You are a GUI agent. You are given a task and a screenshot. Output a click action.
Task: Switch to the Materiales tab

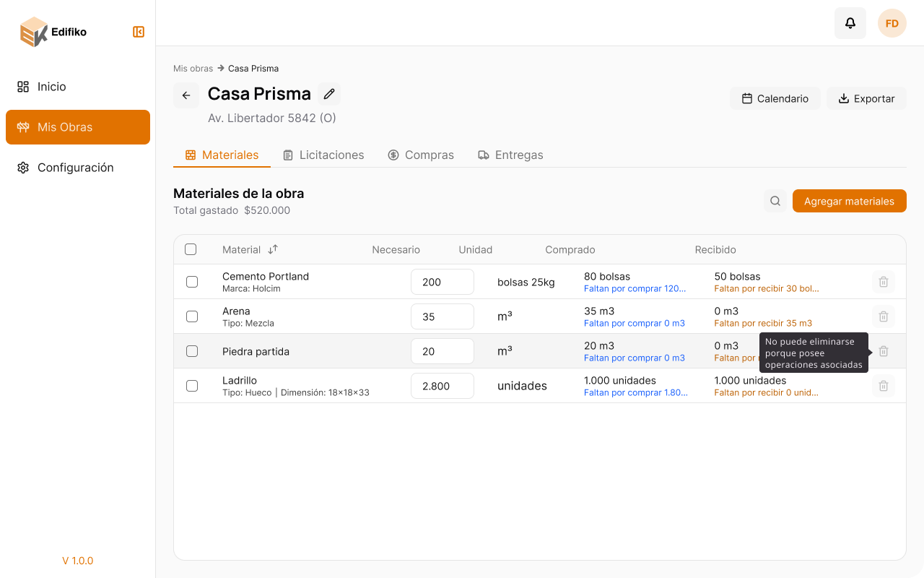[x=222, y=155]
